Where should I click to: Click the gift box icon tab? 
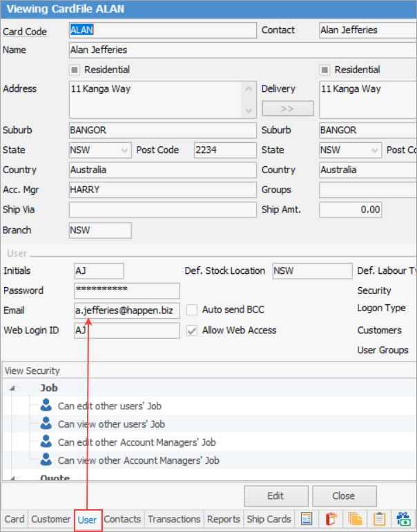[x=403, y=519]
